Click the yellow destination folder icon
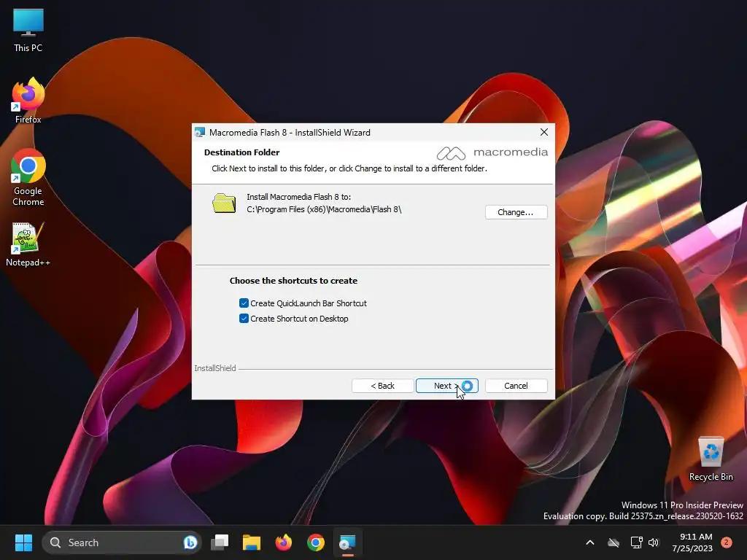 pyautogui.click(x=224, y=203)
